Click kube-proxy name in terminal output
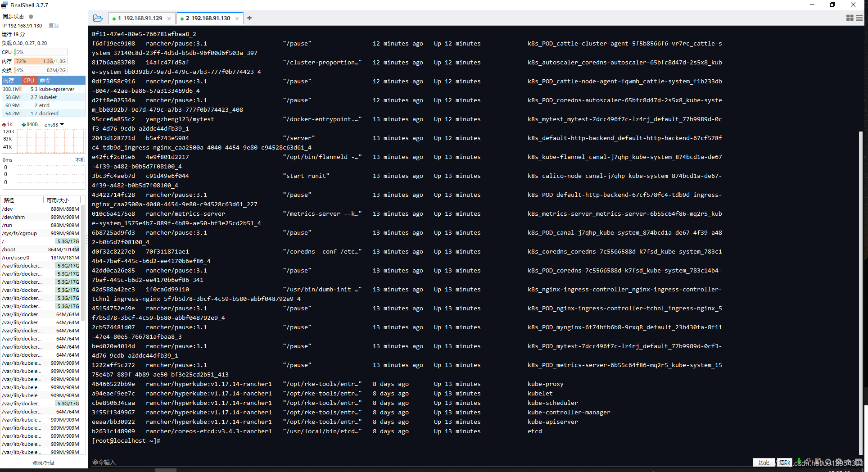This screenshot has height=472, width=868. coord(546,384)
